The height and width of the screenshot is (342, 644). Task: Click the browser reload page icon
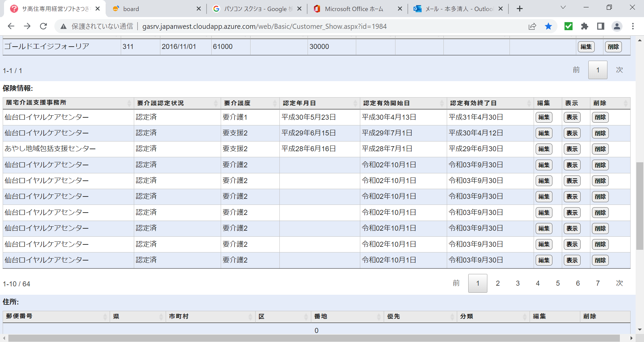pyautogui.click(x=43, y=26)
